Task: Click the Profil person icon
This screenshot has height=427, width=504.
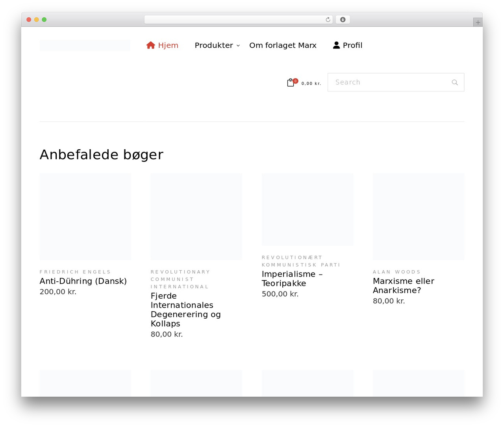Action: 336,45
